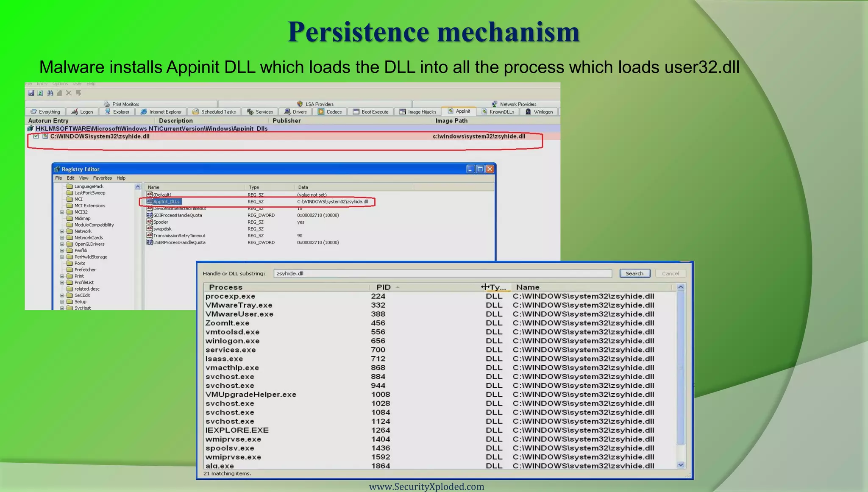Image resolution: width=868 pixels, height=492 pixels.
Task: Expand the PerHwIdStorage registry key
Action: click(x=62, y=257)
